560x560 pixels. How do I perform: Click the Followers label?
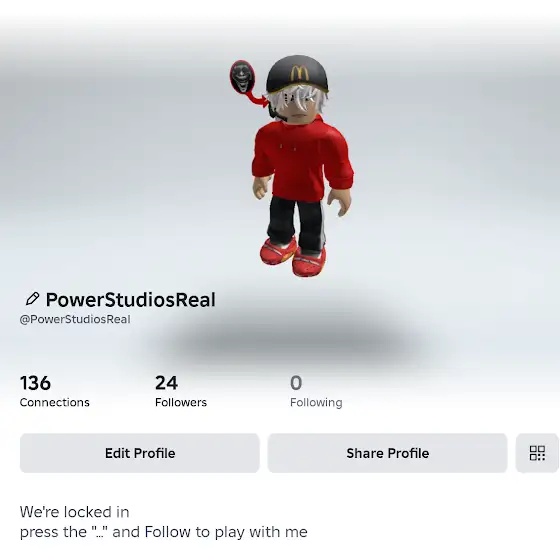(181, 402)
